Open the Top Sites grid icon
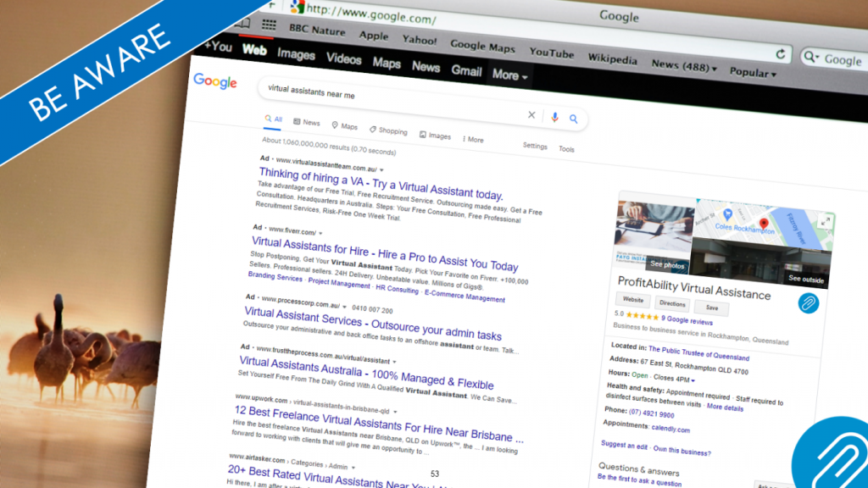Viewport: 868px width, 488px height. pyautogui.click(x=269, y=25)
